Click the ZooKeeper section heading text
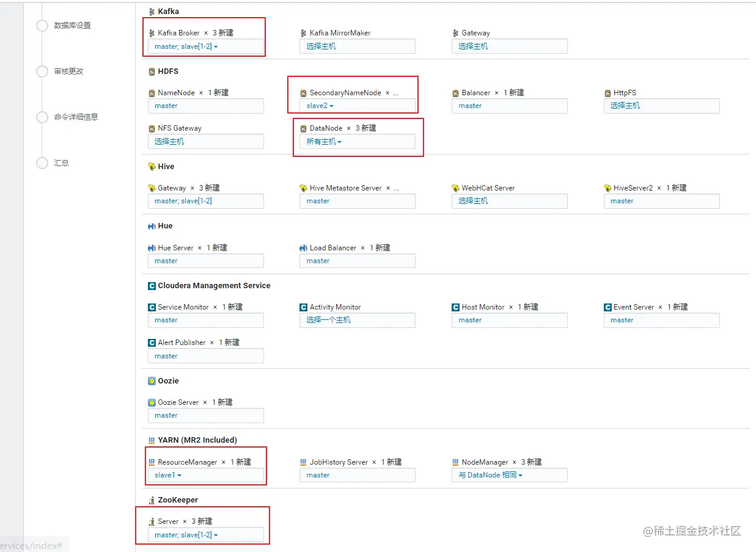The width and height of the screenshot is (756, 552). pos(178,500)
